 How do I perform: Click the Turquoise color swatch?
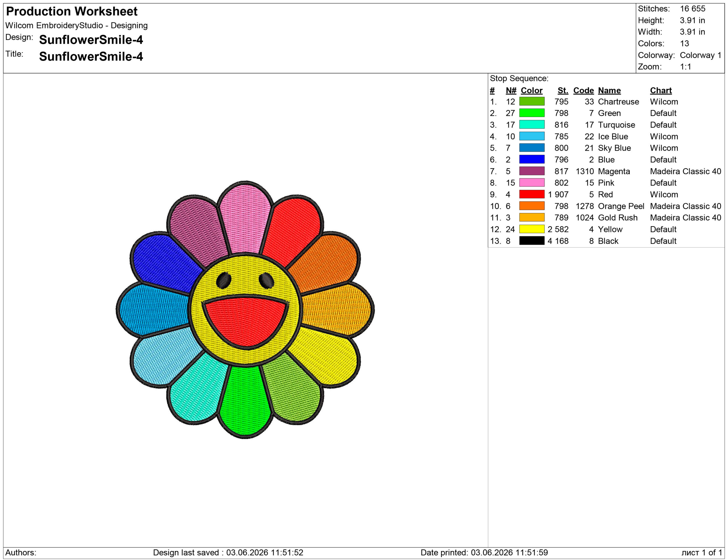[532, 125]
